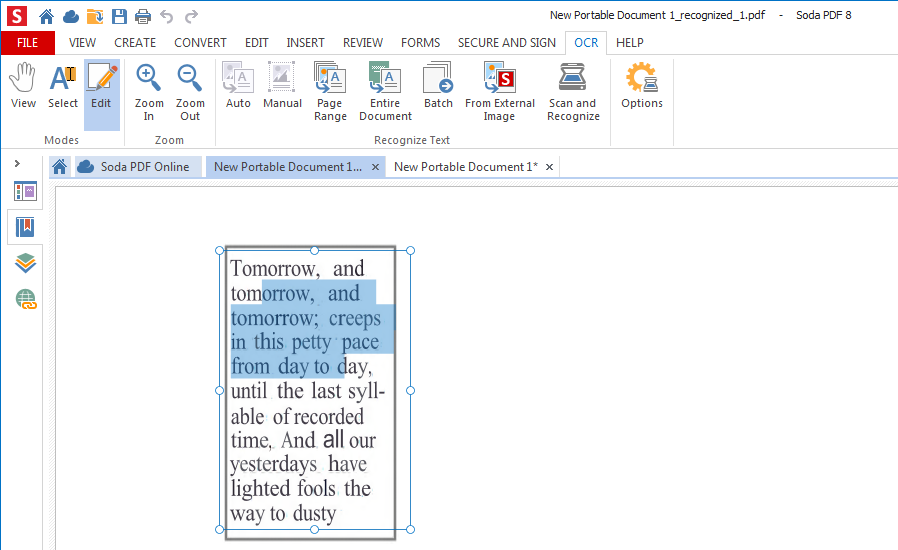Click the bottom-center text box handle
The image size is (898, 550).
click(x=314, y=529)
